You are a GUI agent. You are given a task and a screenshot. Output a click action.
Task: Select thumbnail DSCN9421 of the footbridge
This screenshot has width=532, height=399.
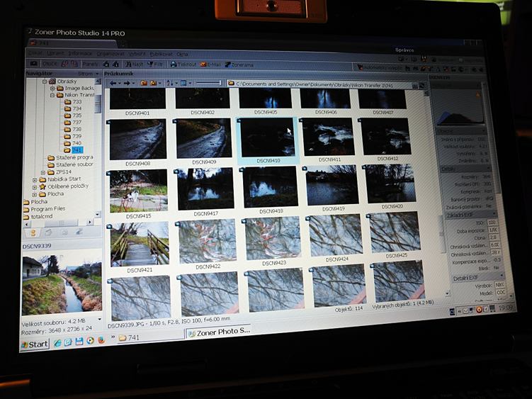coord(140,245)
